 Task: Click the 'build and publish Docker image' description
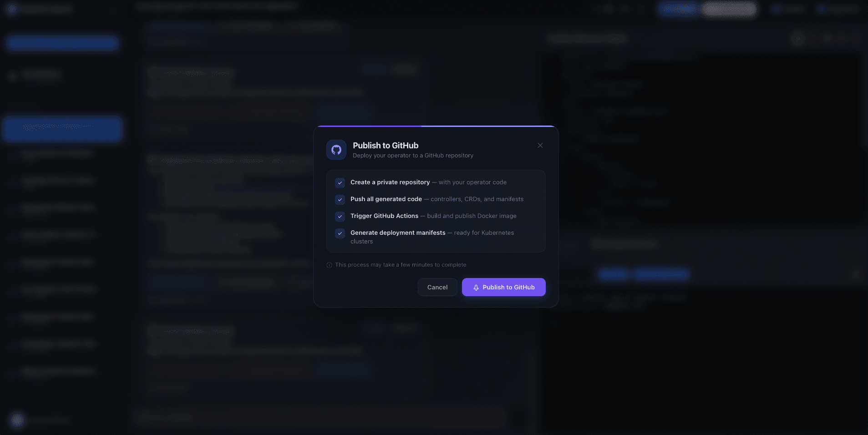(472, 216)
